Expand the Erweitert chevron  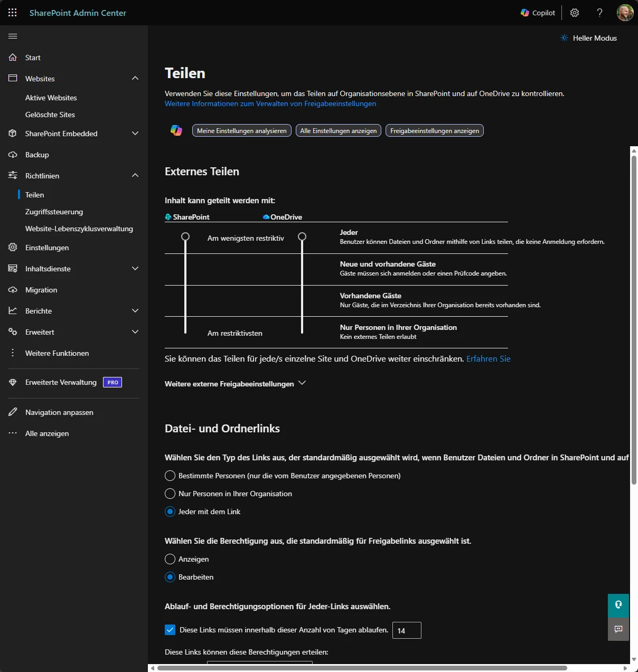pos(135,332)
